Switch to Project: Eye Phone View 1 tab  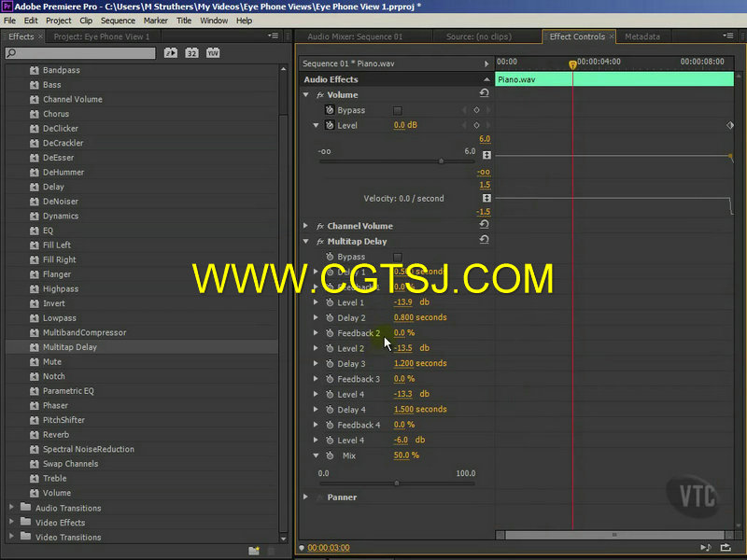click(x=102, y=36)
